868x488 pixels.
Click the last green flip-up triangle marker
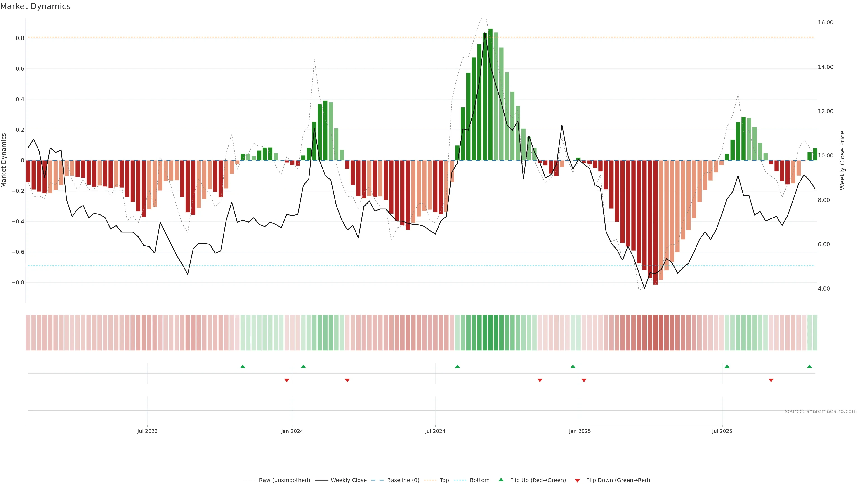point(809,366)
